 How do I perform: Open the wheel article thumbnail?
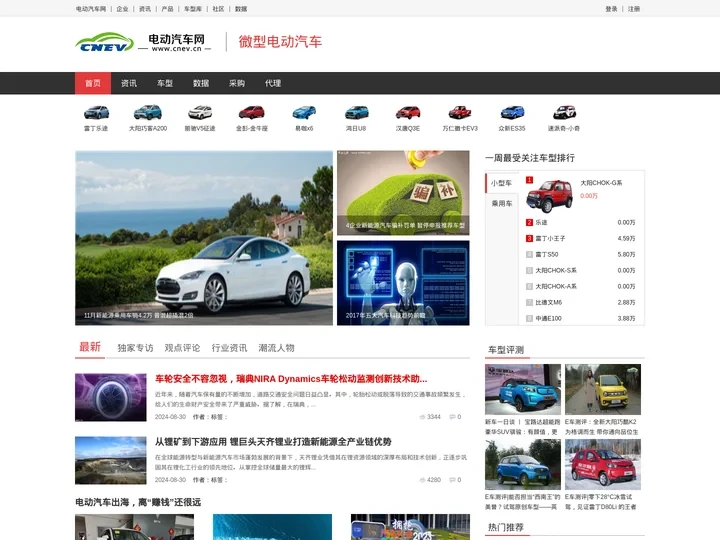pyautogui.click(x=111, y=397)
